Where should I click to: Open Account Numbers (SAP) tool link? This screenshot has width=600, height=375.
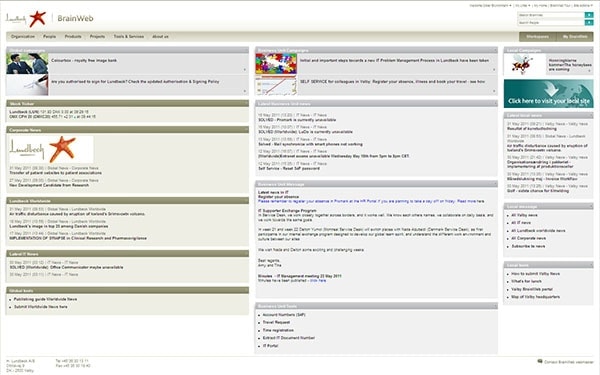[x=284, y=315]
